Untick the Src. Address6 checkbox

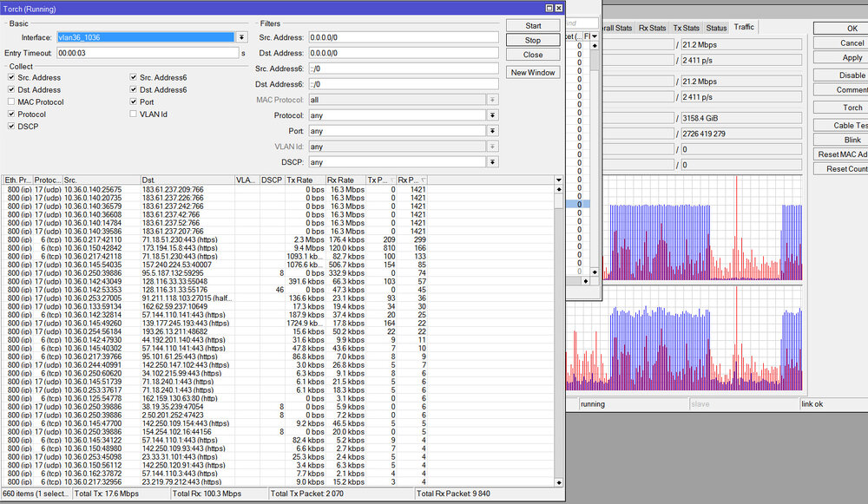coord(133,77)
